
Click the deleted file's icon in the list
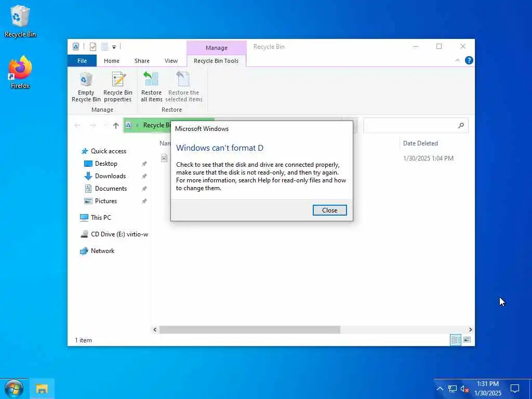(164, 158)
